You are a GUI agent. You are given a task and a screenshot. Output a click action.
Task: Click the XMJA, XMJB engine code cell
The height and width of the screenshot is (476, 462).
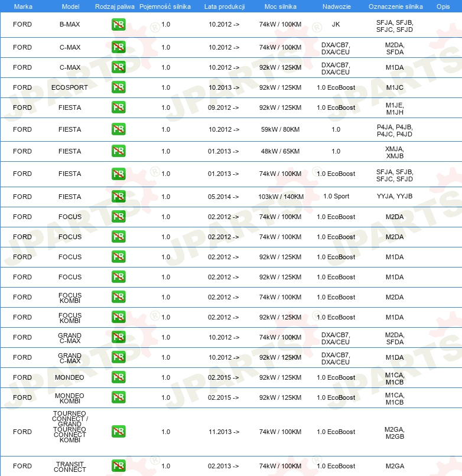click(395, 152)
